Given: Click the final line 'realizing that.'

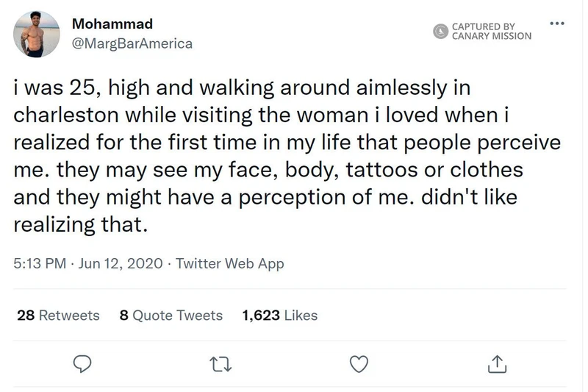Looking at the screenshot, I should coord(81,225).
